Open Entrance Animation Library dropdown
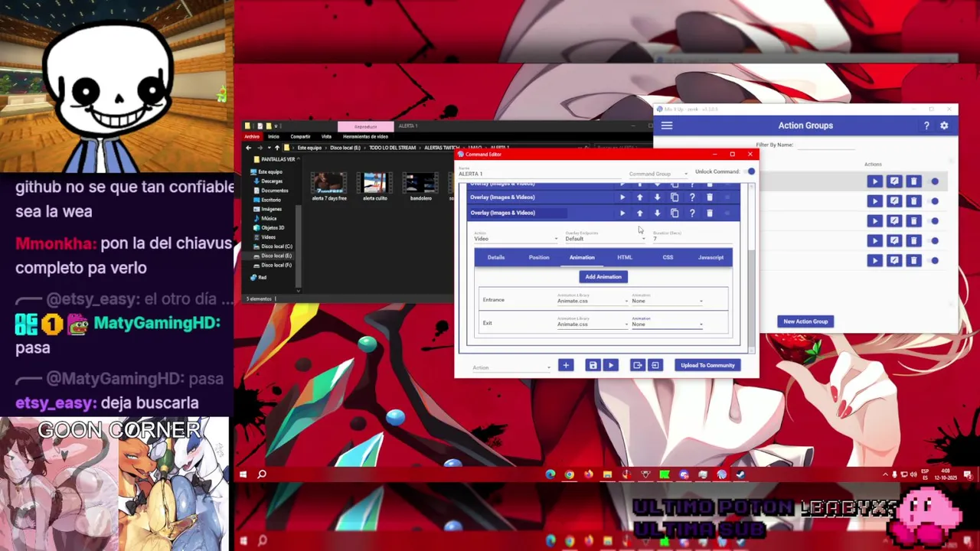The image size is (980, 551). point(593,301)
